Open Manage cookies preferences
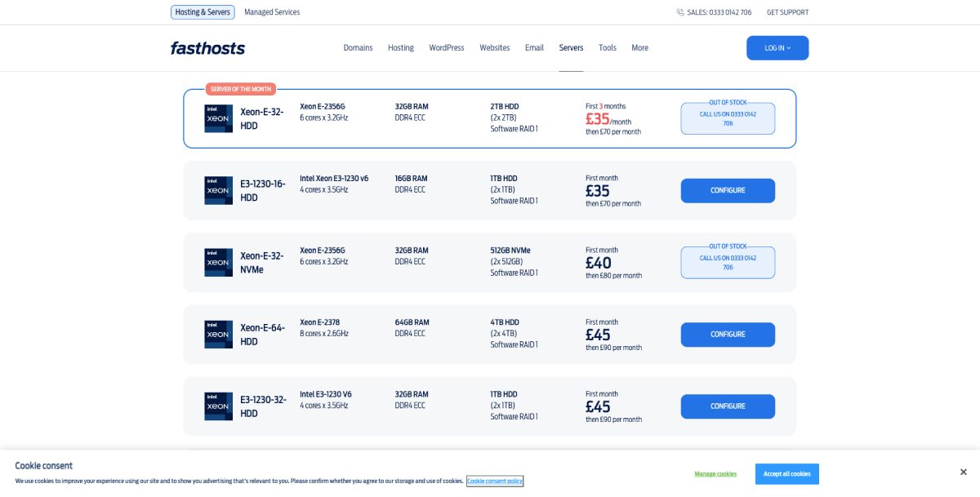 (714, 473)
